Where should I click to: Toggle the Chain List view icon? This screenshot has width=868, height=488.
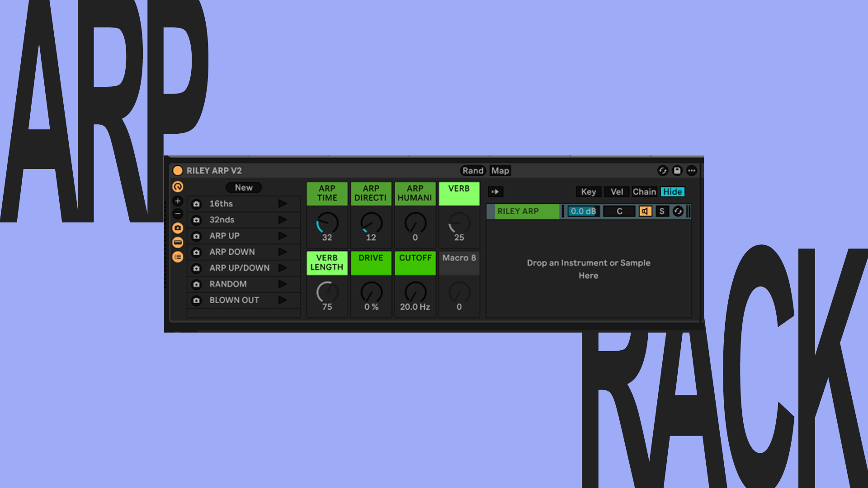point(178,257)
